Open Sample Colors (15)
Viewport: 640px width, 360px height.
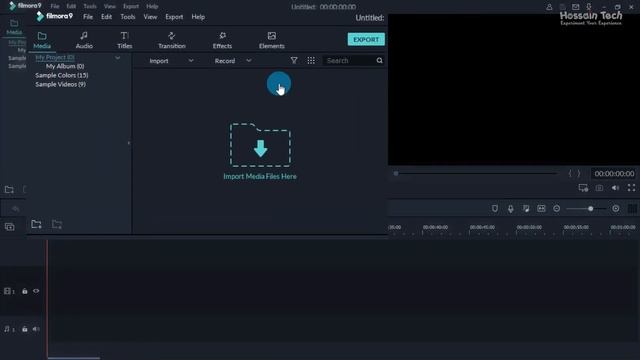click(62, 75)
